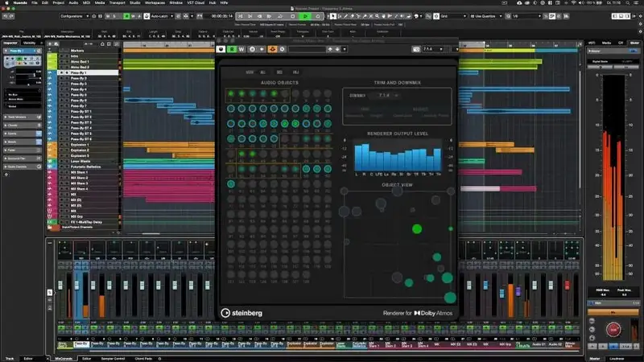Screen dimensions: 644x362
Task: Switch to the Media tab in right zone
Action: 606,43
